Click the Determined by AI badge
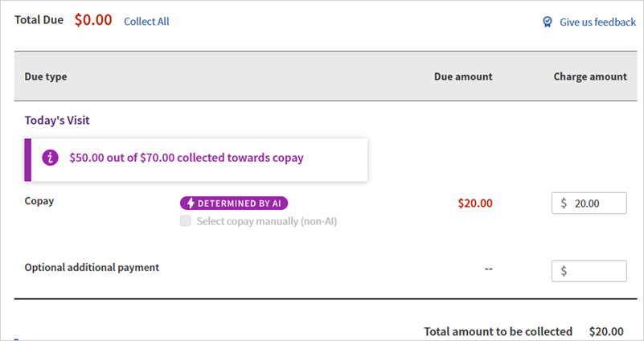Image resolution: width=644 pixels, height=341 pixels. 233,203
